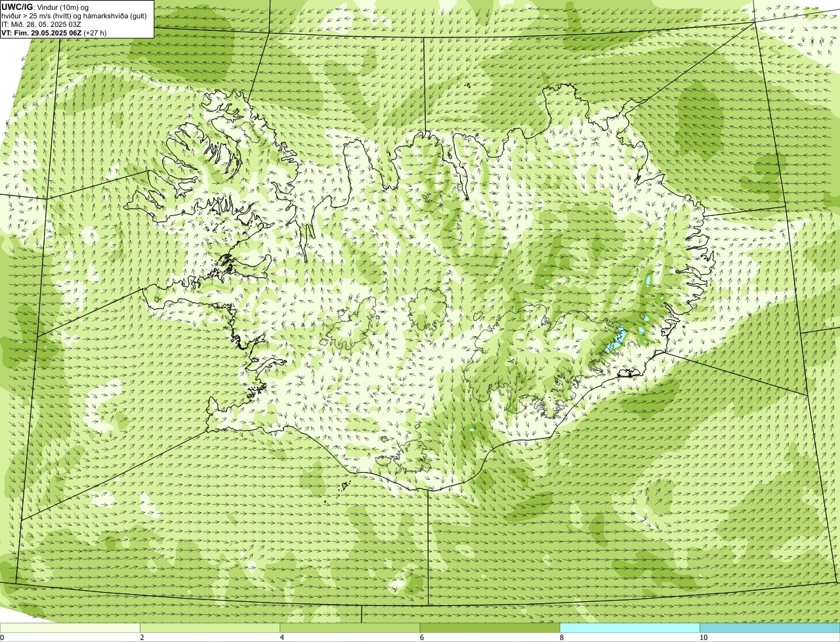The height and width of the screenshot is (642, 840).
Task: Click the 8–10 m/s light cyan legend swatch
Action: [630, 628]
